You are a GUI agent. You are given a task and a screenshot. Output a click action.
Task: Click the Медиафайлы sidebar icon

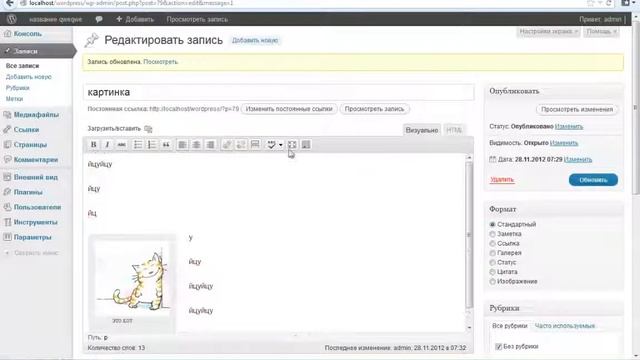pos(7,115)
